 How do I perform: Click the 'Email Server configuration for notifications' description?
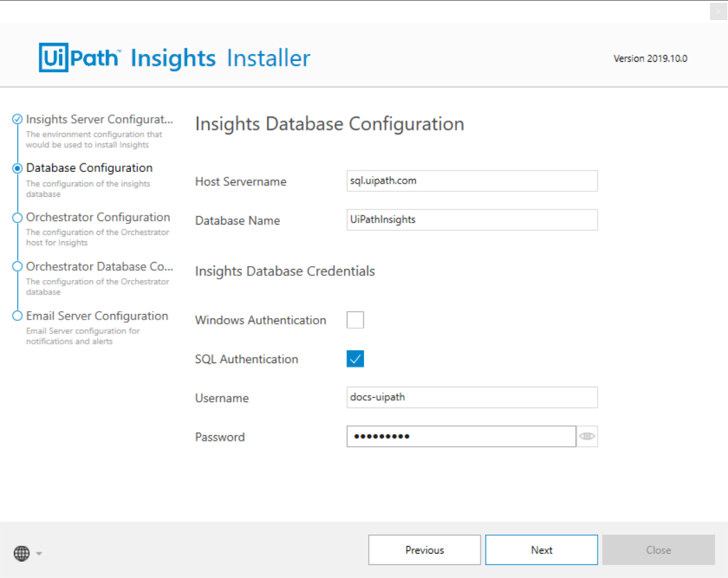[x=83, y=336]
